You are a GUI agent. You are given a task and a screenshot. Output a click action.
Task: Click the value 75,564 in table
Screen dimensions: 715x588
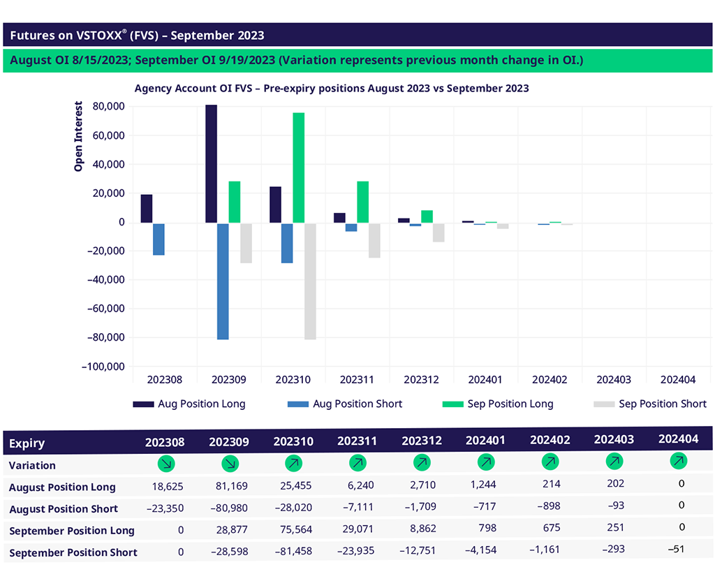pos(296,529)
